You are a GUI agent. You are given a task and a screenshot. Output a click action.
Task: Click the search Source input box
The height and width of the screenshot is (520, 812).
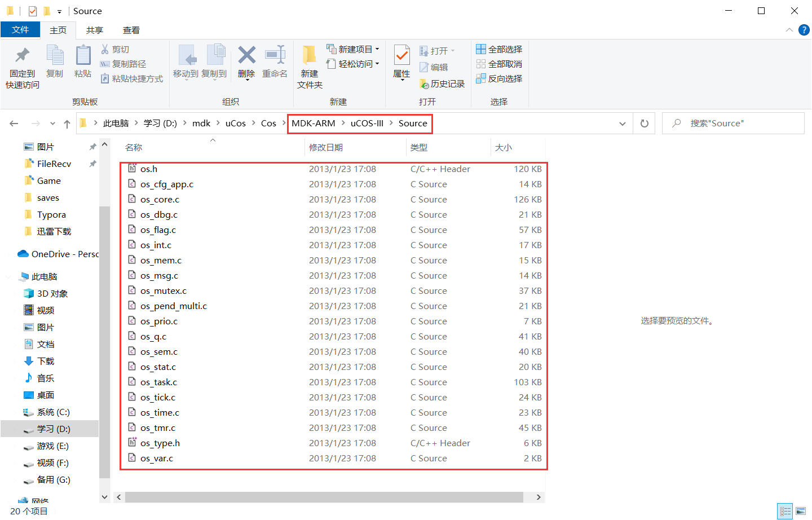click(x=733, y=124)
